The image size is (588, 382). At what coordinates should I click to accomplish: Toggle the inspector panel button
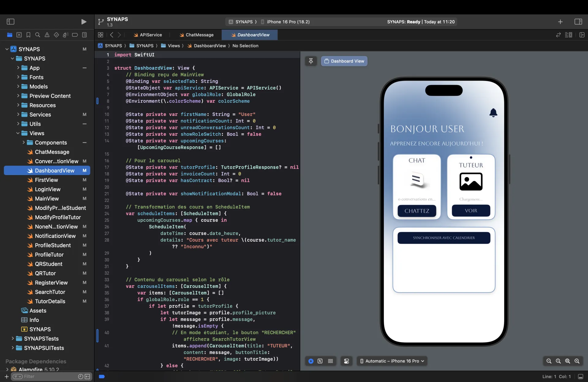click(x=578, y=22)
